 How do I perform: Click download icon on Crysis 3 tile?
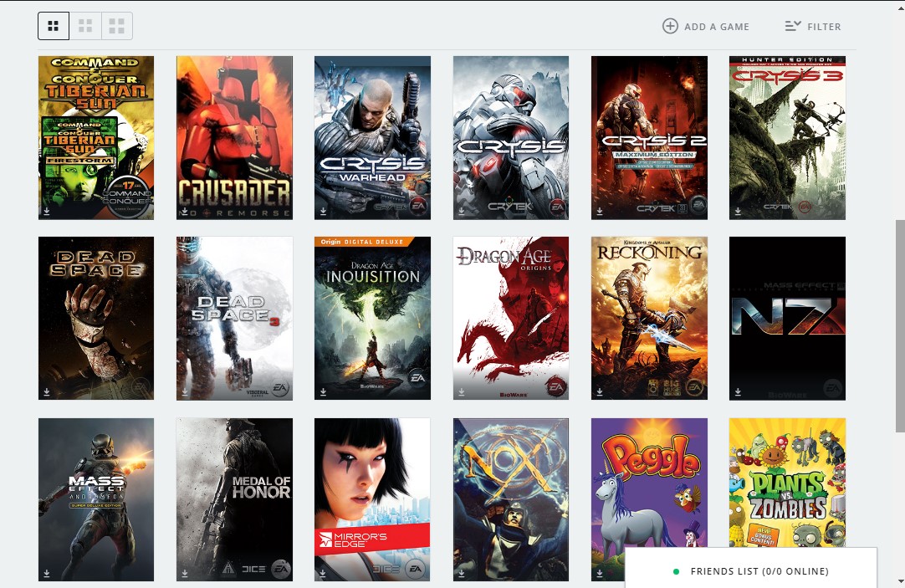pyautogui.click(x=738, y=212)
